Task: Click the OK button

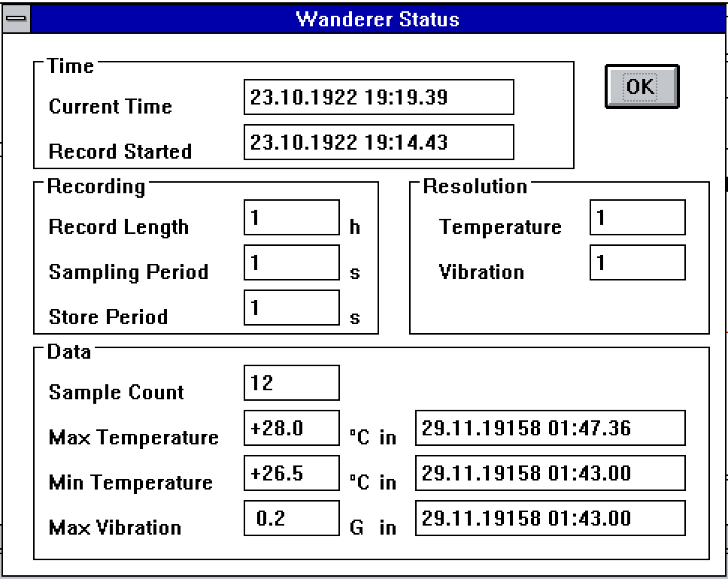Action: point(640,86)
